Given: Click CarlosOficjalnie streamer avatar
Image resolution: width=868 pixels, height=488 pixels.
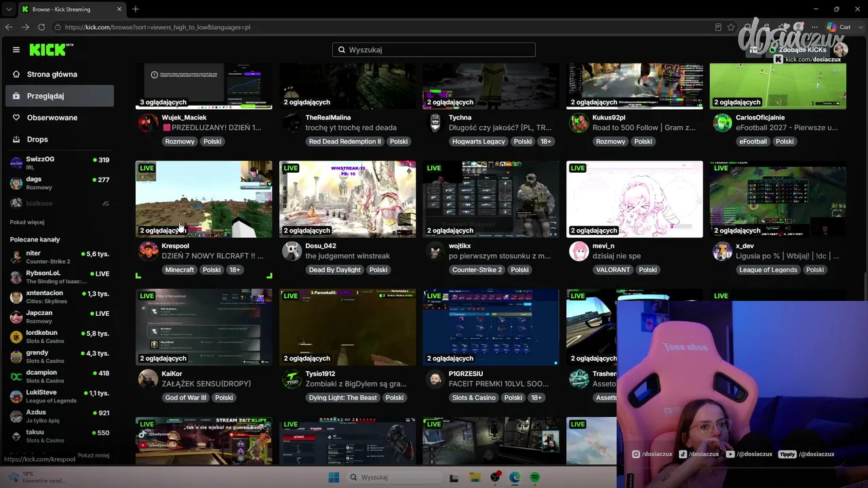Looking at the screenshot, I should point(722,123).
